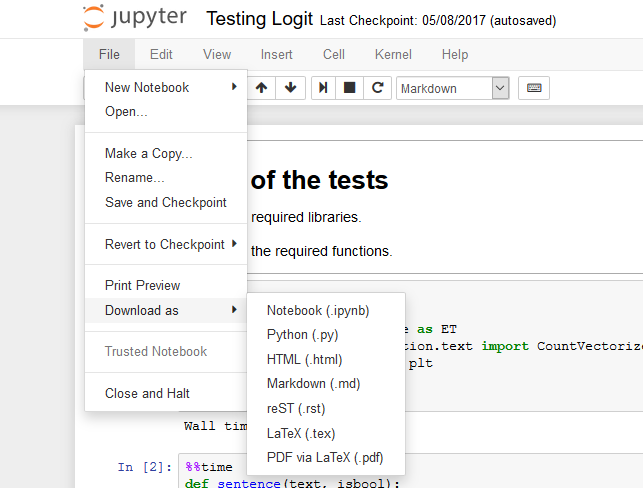This screenshot has height=488, width=643.
Task: Download as reST (.rst)
Action: [x=326, y=408]
